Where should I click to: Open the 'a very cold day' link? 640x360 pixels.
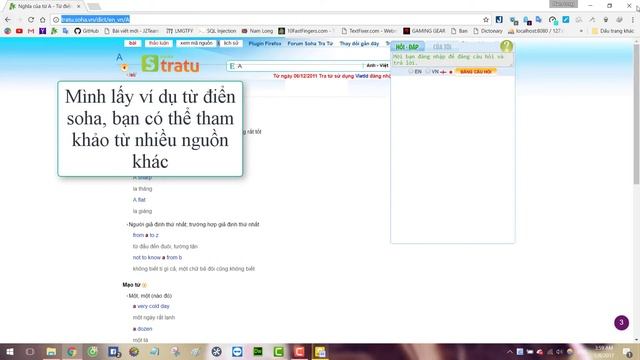151,306
